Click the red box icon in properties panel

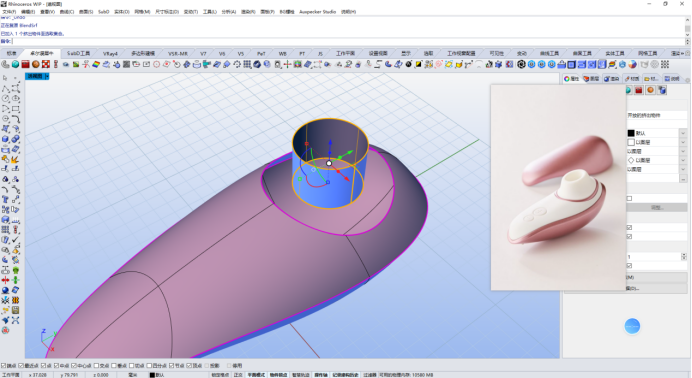(x=639, y=90)
